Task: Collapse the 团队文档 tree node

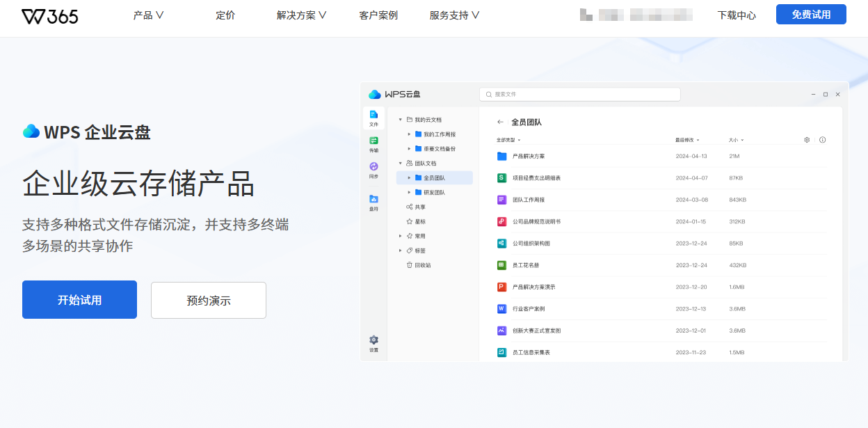Action: (x=400, y=164)
